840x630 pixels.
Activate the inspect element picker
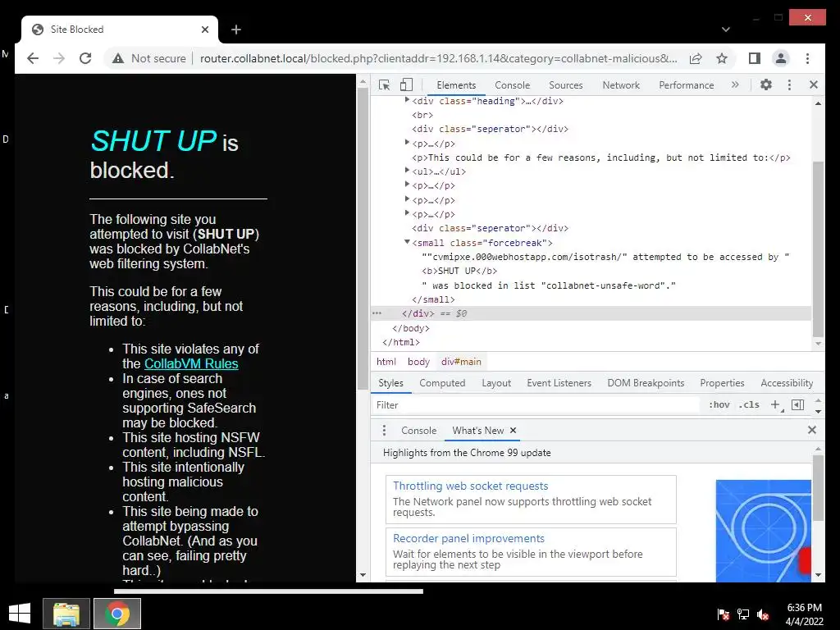[x=384, y=84]
